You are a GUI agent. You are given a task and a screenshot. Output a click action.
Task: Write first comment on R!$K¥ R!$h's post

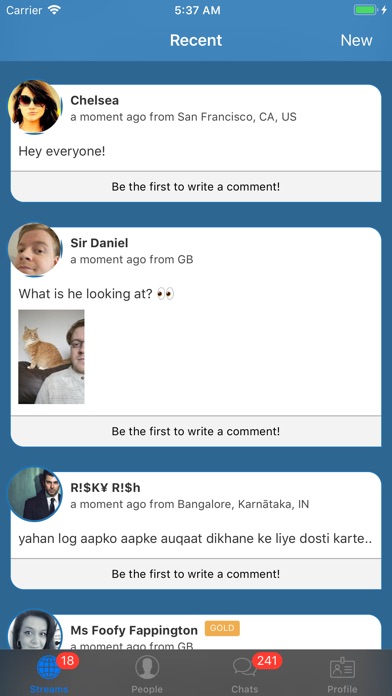point(196,573)
